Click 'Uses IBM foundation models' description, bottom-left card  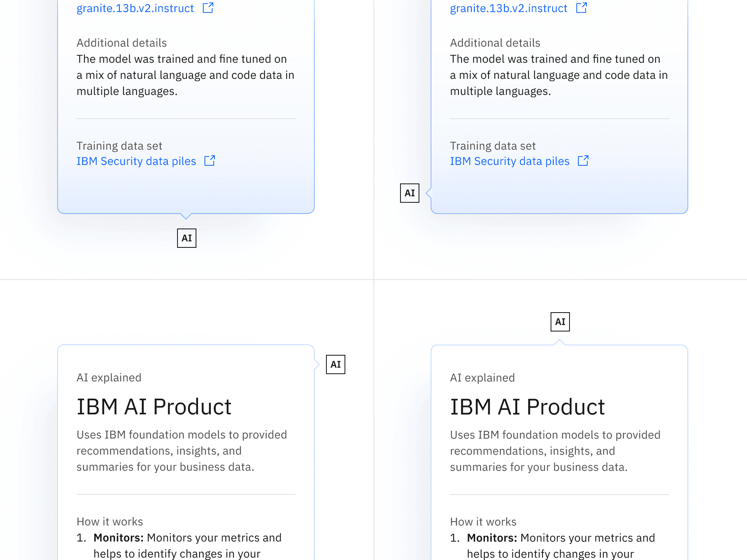[x=182, y=451]
